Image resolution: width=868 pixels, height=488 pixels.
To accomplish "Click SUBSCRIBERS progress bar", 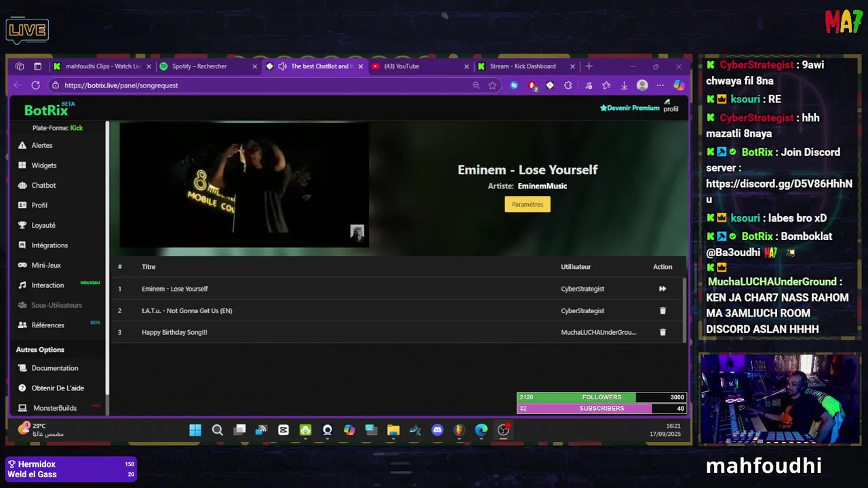I will [x=601, y=409].
